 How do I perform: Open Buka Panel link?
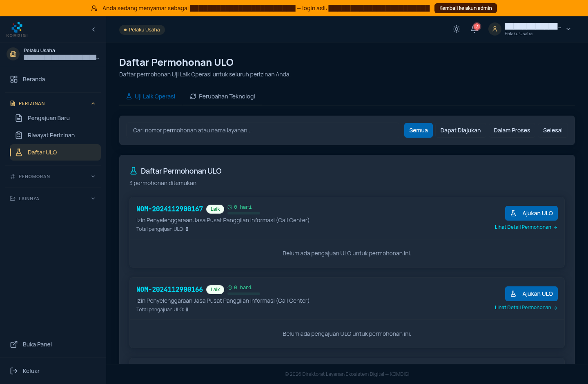53,344
